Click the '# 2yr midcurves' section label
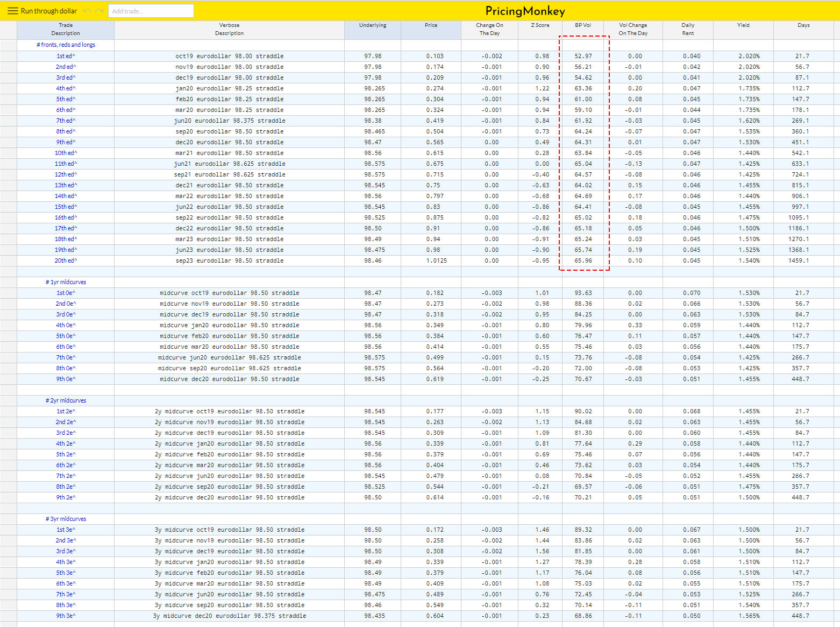 (x=66, y=400)
